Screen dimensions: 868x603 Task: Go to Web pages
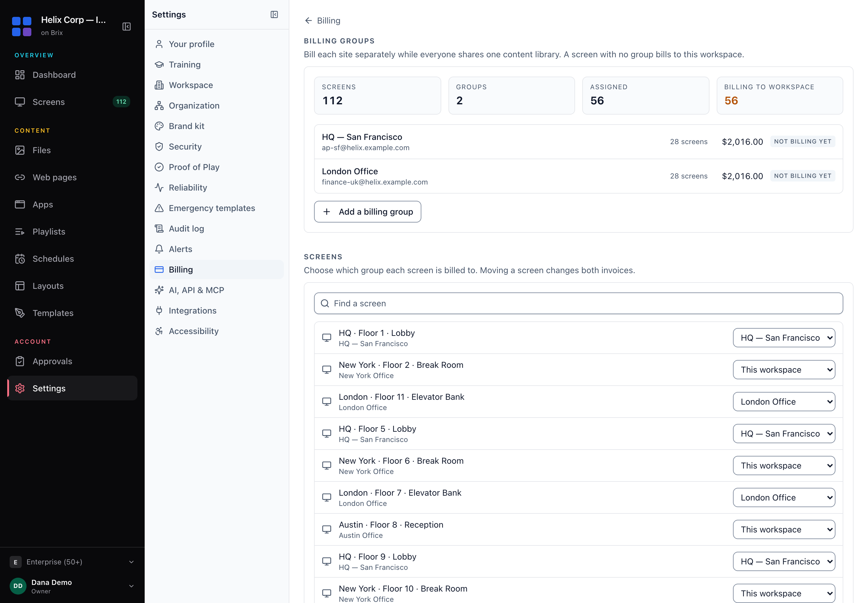72,177
